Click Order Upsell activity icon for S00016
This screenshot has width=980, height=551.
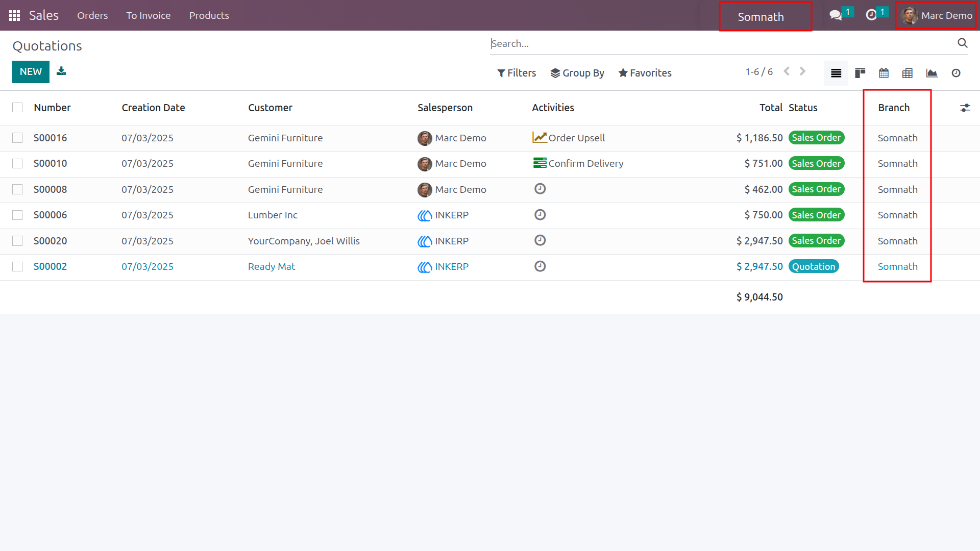tap(540, 137)
